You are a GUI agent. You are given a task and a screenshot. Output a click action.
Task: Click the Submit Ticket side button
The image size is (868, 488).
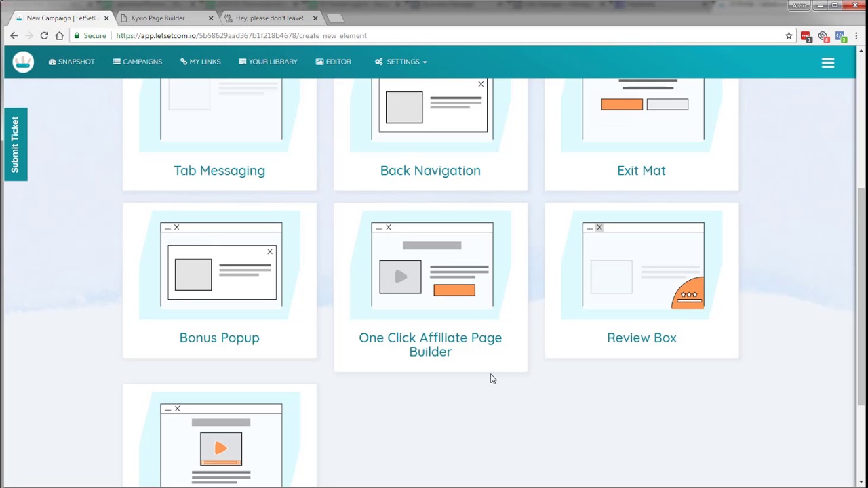coord(15,144)
